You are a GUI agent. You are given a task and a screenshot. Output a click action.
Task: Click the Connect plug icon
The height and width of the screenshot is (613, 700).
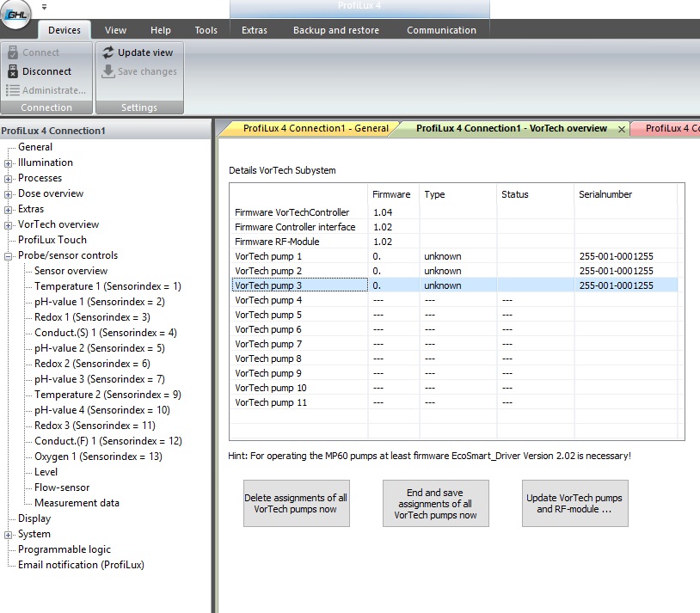[13, 52]
